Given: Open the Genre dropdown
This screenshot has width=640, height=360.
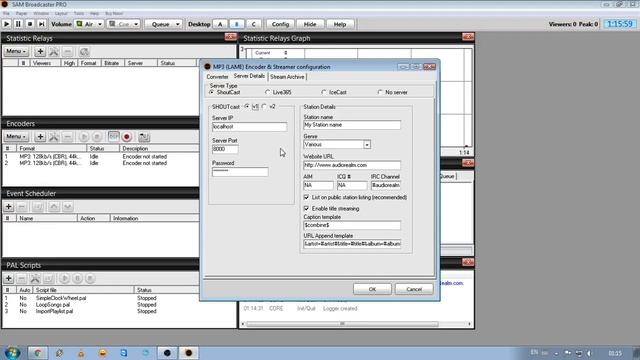Looking at the screenshot, I should [x=367, y=144].
